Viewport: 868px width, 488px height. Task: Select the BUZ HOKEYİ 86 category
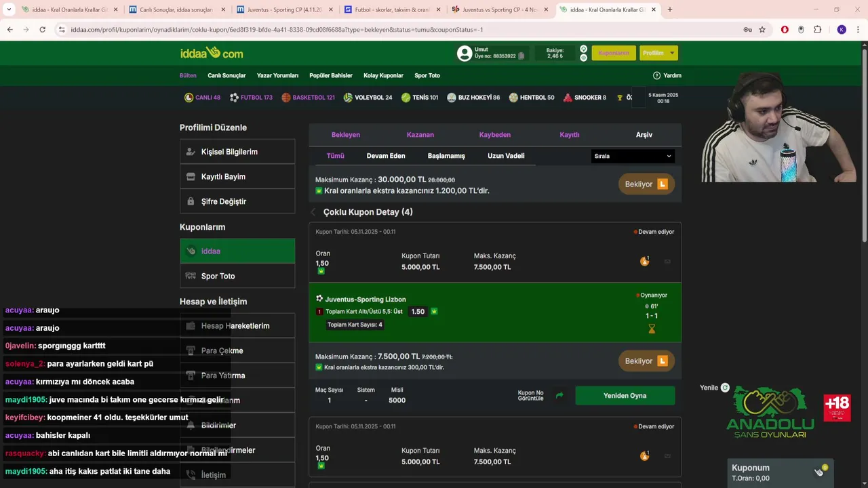[x=473, y=98]
